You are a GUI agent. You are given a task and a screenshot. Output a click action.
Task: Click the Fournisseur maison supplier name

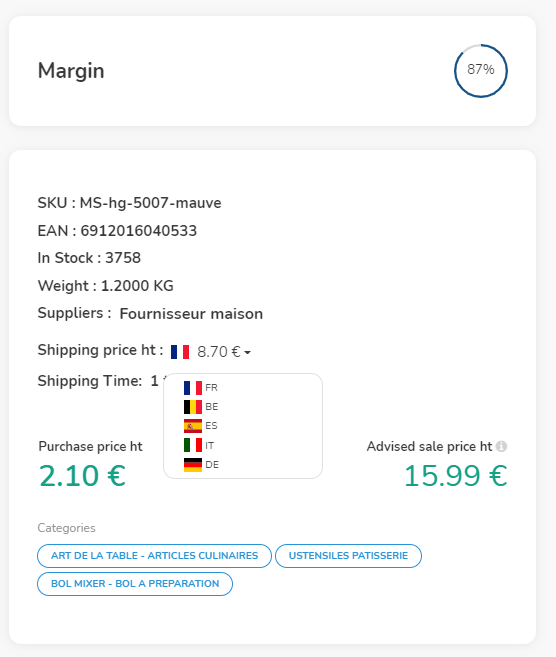click(191, 314)
